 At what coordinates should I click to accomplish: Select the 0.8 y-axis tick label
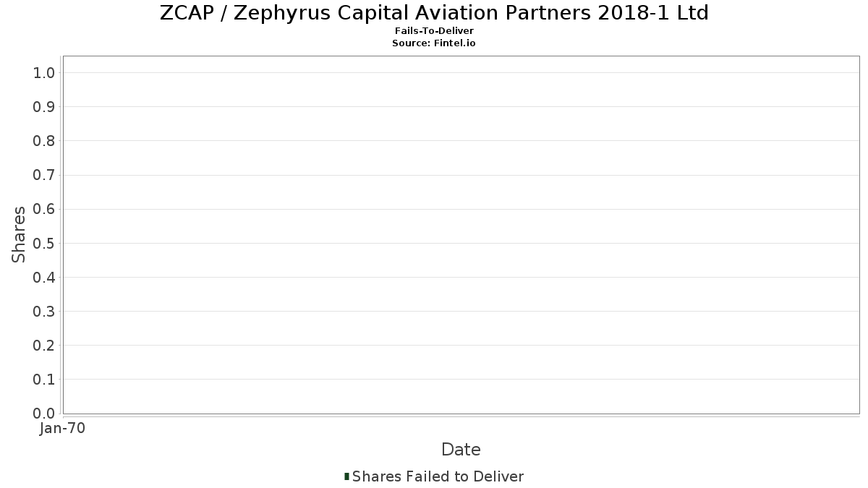44,141
